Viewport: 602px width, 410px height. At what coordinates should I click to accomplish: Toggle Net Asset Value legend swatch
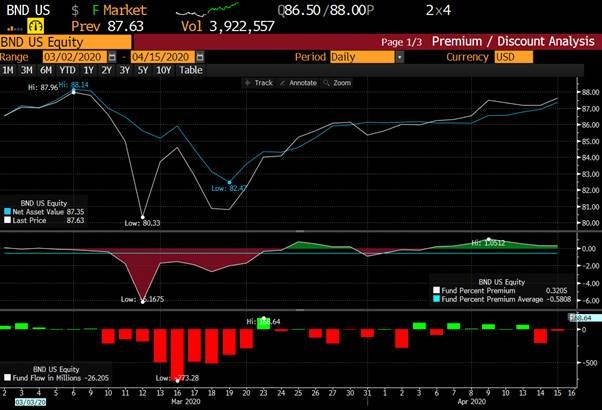[x=7, y=212]
